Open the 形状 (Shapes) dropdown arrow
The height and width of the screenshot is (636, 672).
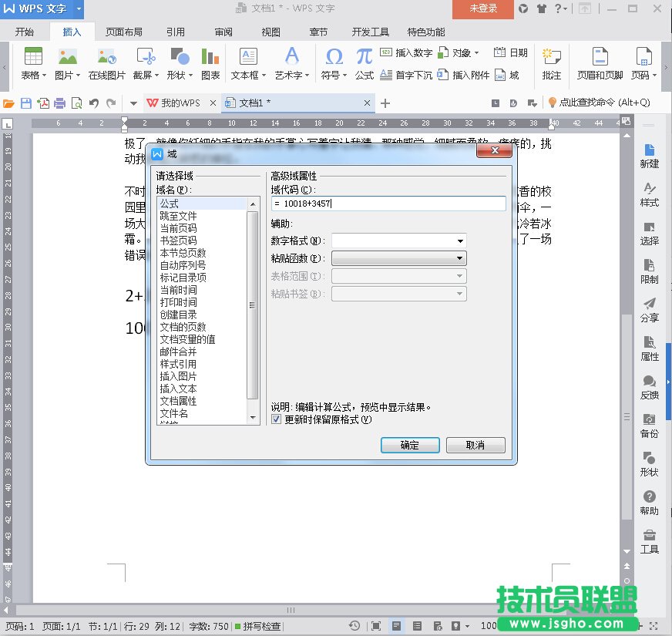[x=192, y=76]
